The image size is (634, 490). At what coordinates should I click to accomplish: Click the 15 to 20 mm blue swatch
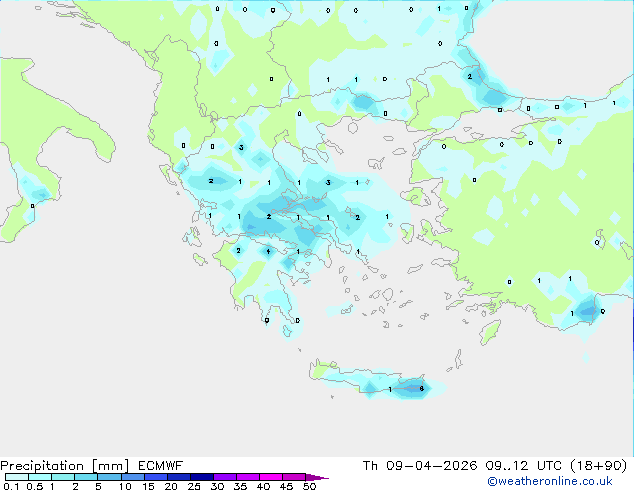pyautogui.click(x=156, y=477)
